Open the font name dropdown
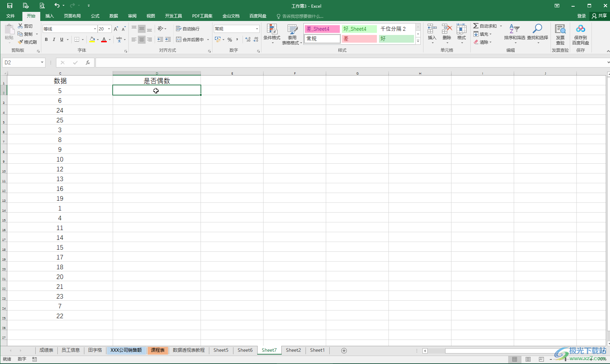 [x=95, y=29]
